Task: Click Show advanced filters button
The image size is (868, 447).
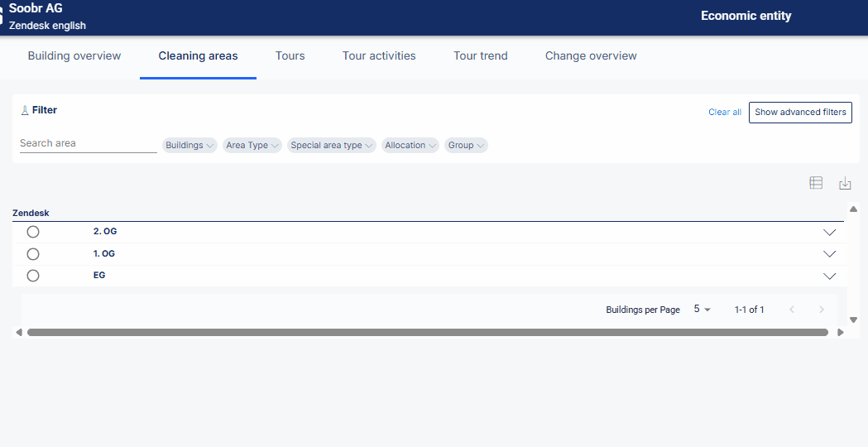Action: point(800,113)
